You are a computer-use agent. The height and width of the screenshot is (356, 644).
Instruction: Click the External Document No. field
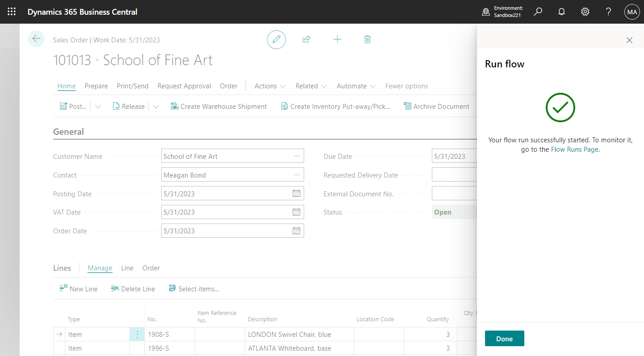[456, 193]
